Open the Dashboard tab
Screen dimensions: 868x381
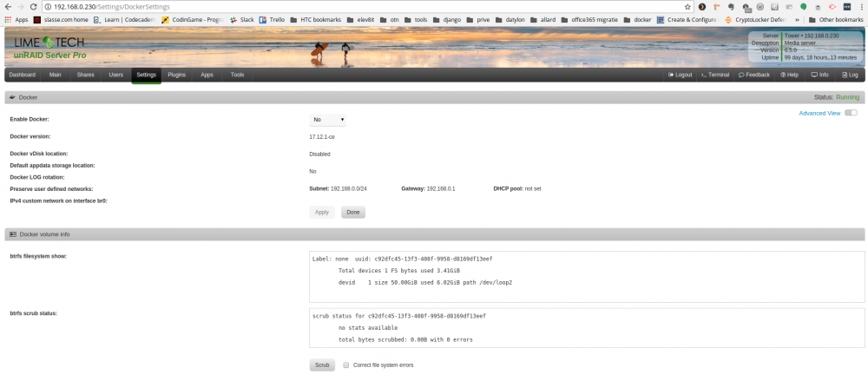(x=23, y=75)
